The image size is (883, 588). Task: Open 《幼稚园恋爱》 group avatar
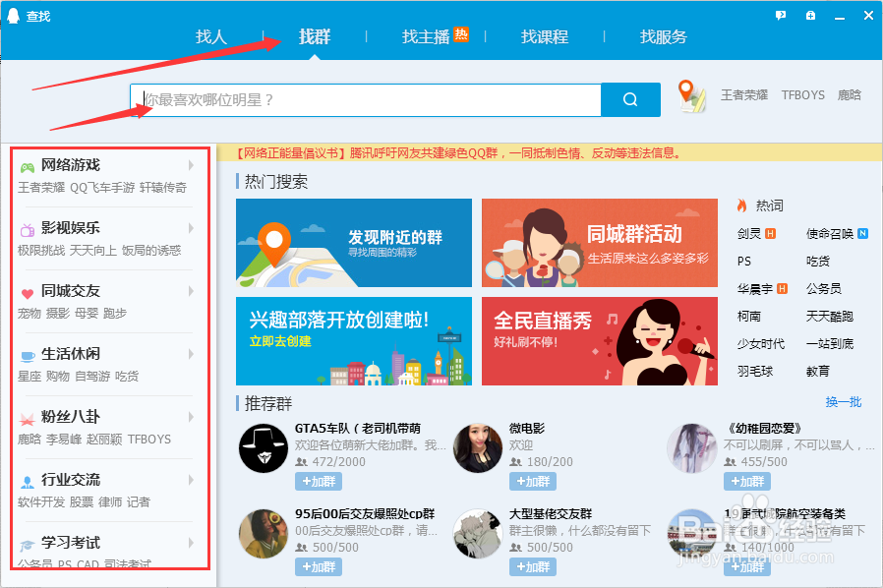click(x=691, y=448)
